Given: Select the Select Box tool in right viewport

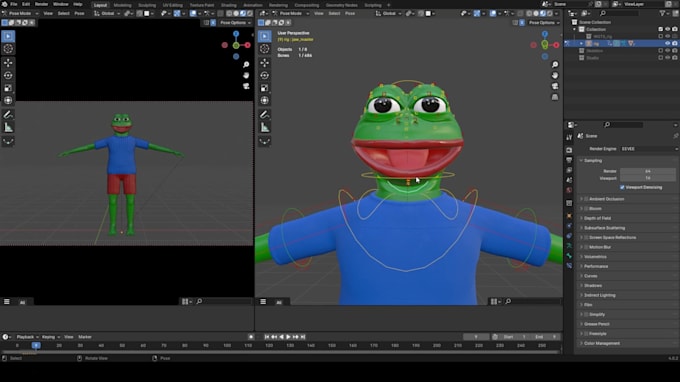Looking at the screenshot, I should [265, 36].
